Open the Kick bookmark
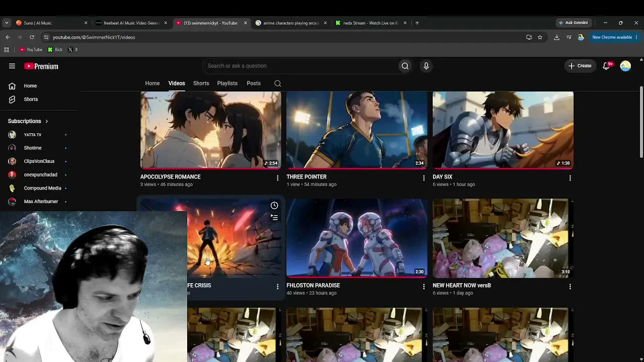Screen dimensions: 644x362 55,50
